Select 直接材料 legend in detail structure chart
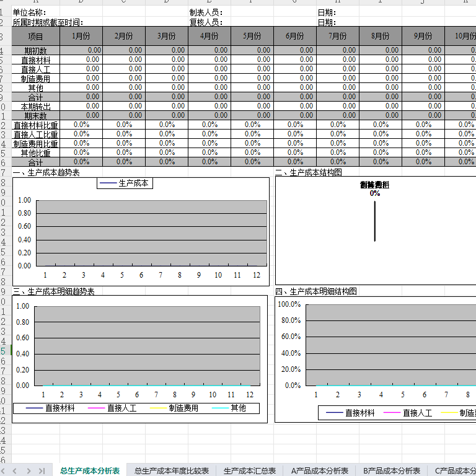 [350, 413]
